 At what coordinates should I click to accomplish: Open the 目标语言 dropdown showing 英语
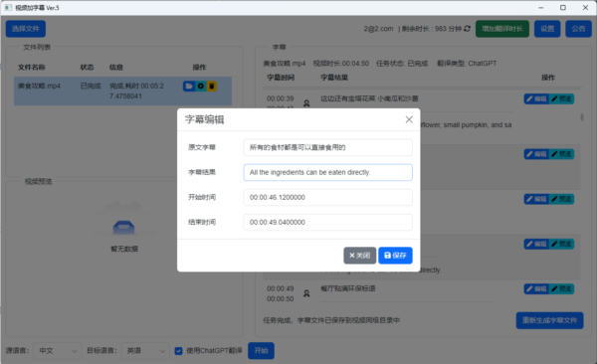click(x=145, y=351)
